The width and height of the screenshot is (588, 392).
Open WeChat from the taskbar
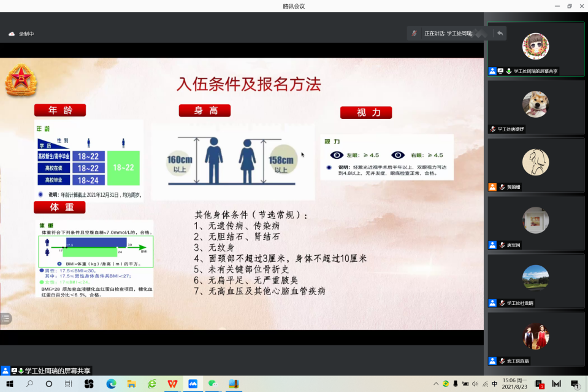click(x=213, y=384)
